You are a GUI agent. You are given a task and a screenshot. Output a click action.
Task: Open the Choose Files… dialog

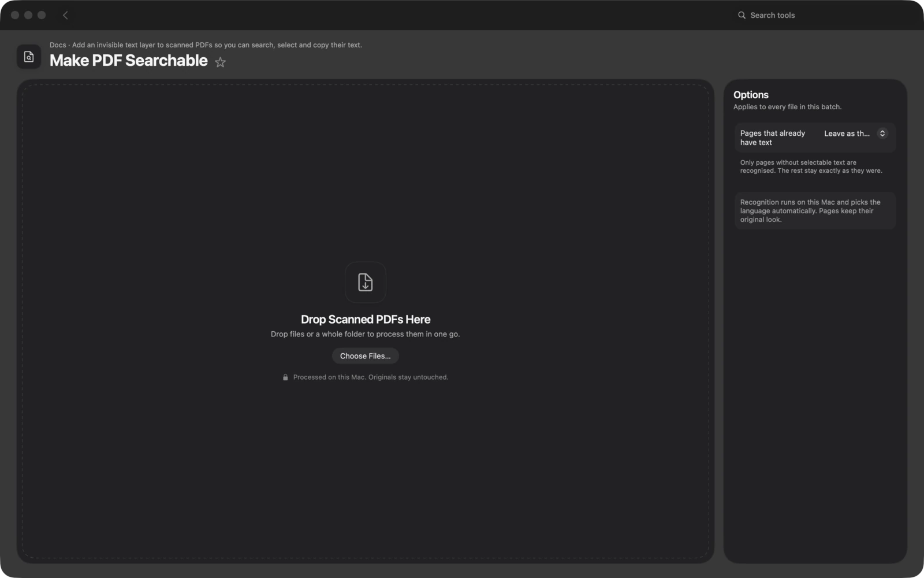(366, 356)
